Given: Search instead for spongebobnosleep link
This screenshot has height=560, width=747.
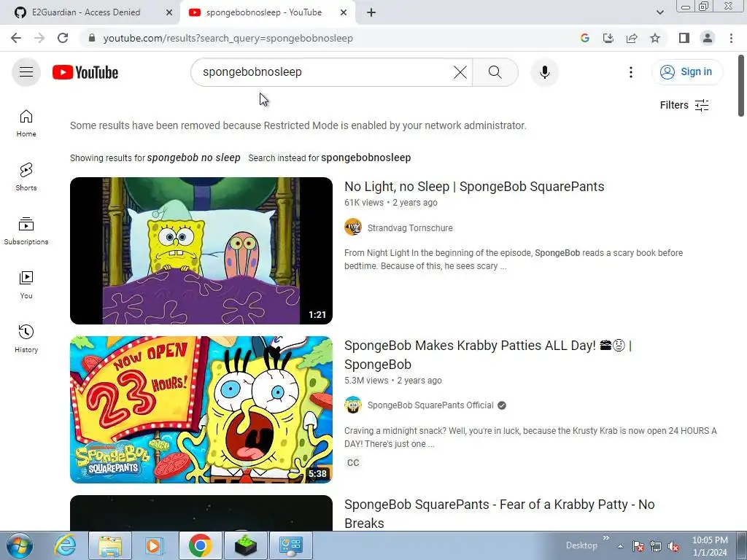Looking at the screenshot, I should [366, 157].
